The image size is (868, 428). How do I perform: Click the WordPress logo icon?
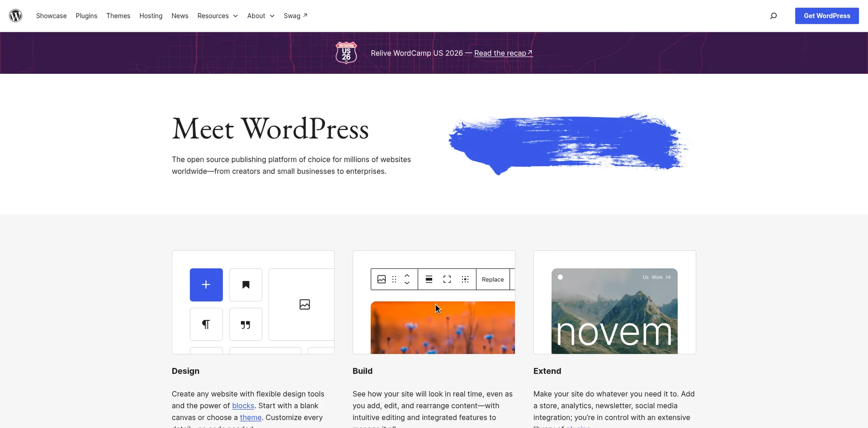[15, 16]
